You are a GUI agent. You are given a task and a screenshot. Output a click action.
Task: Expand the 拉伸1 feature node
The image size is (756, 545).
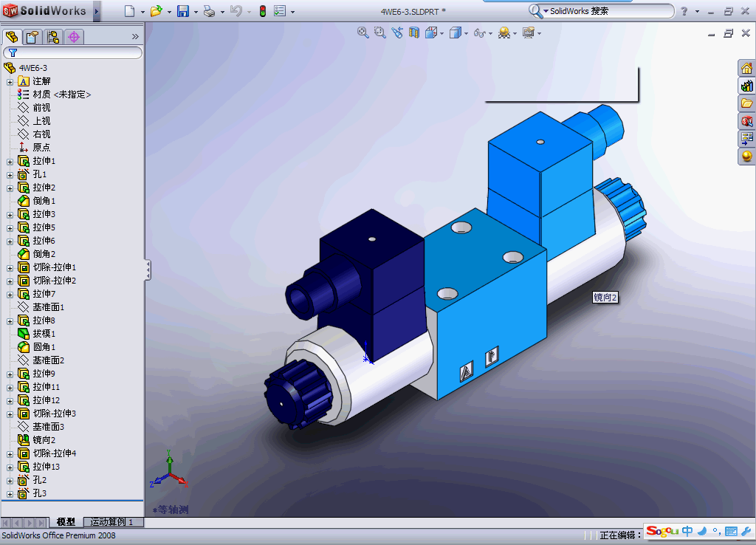(10, 162)
